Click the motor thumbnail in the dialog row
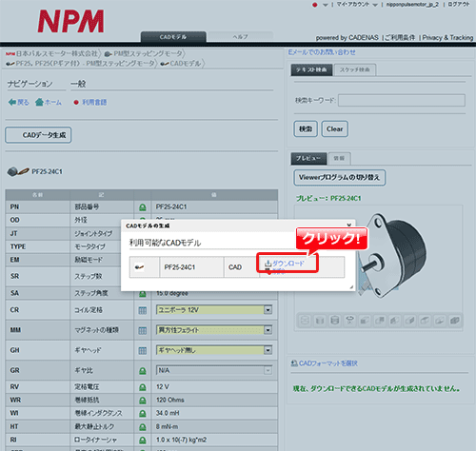Viewport: 476px width, 451px height. [x=139, y=267]
